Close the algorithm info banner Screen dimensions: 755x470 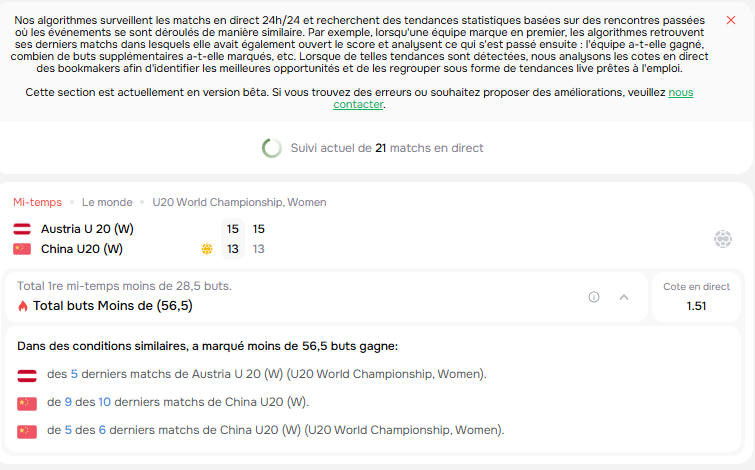pos(730,20)
